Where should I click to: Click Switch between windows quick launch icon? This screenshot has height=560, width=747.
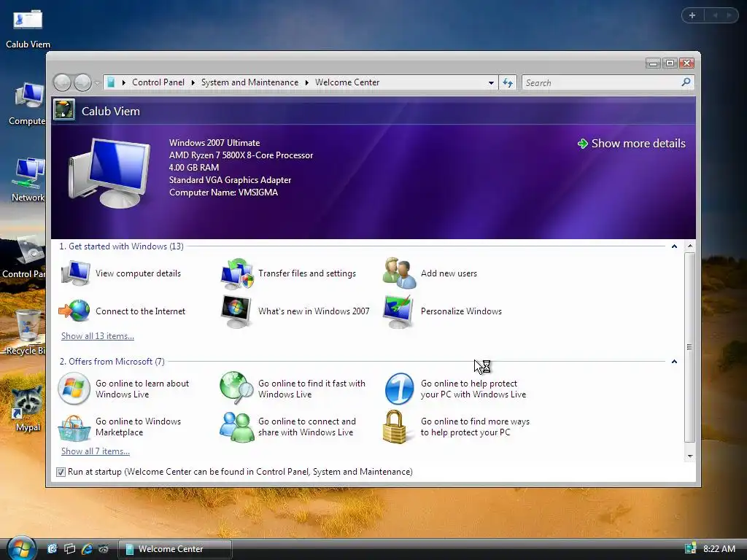(69, 549)
